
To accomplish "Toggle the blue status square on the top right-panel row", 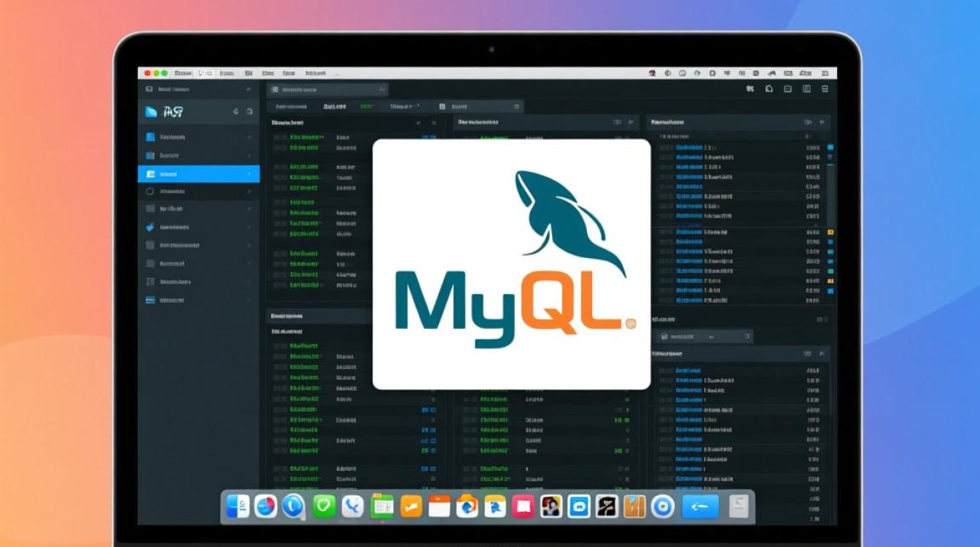I will [830, 147].
